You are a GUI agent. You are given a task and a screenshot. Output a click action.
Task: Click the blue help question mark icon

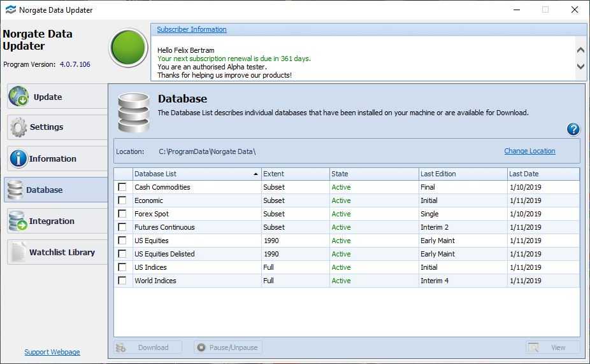[x=573, y=129]
